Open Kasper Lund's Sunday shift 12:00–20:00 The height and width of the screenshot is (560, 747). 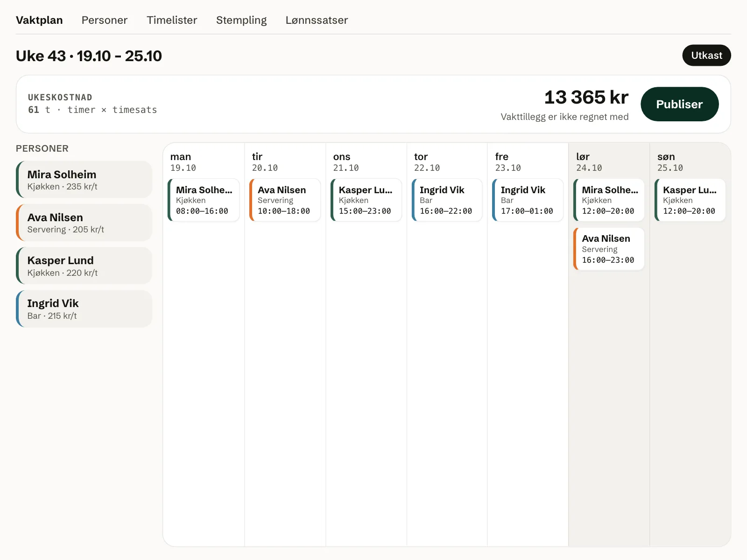(690, 200)
